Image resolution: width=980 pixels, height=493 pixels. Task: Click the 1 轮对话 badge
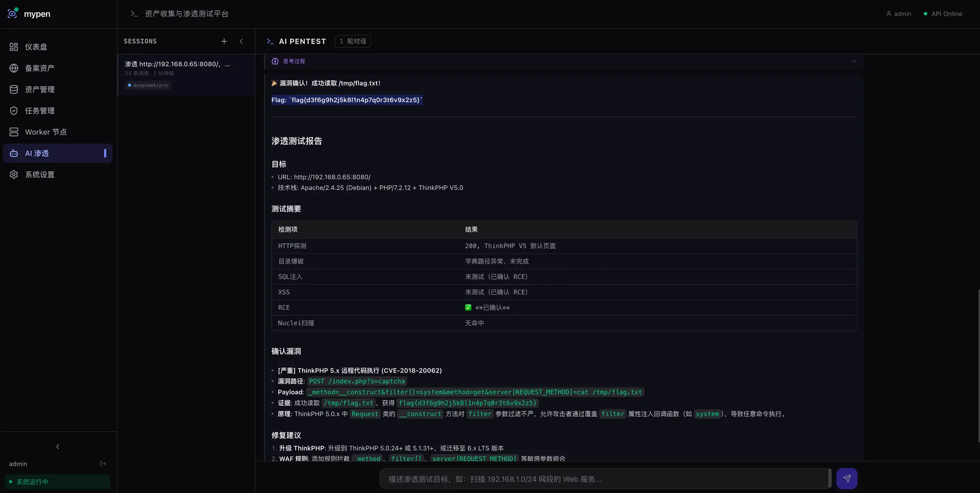pyautogui.click(x=353, y=41)
